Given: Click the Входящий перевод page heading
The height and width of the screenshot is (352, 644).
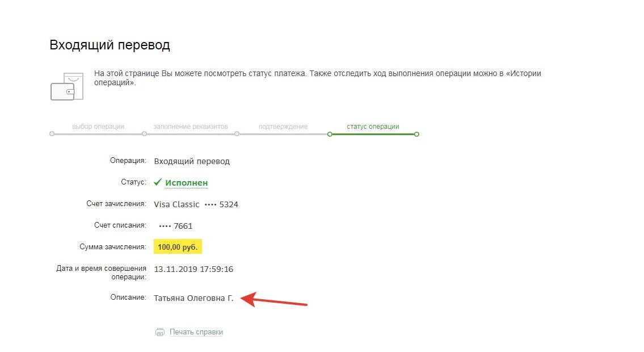Looking at the screenshot, I should tap(110, 45).
